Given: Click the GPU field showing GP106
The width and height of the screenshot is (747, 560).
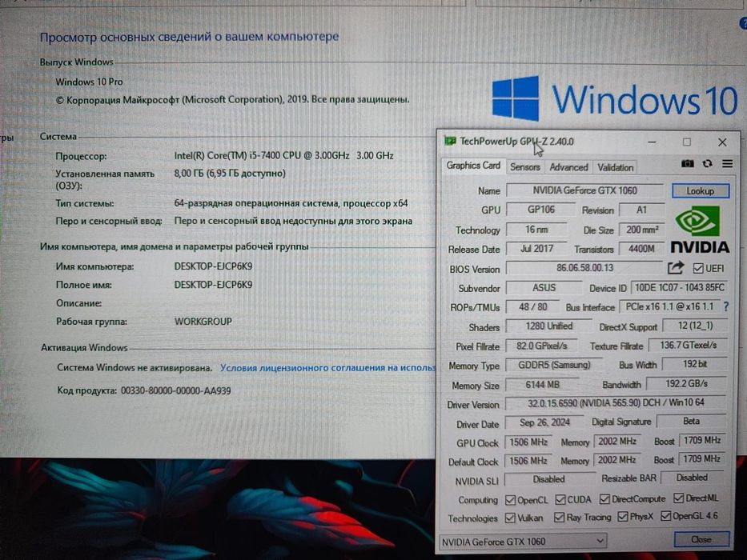Looking at the screenshot, I should click(x=540, y=210).
